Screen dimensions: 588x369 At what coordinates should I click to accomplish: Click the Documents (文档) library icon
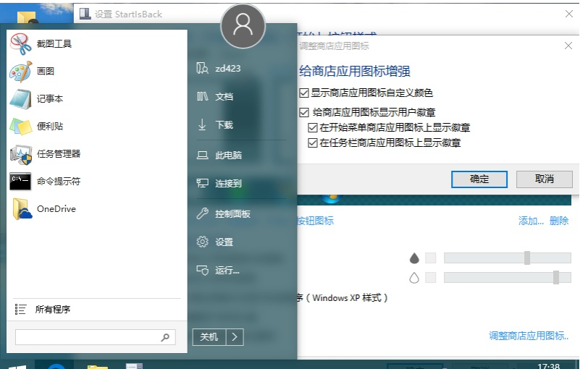click(202, 96)
